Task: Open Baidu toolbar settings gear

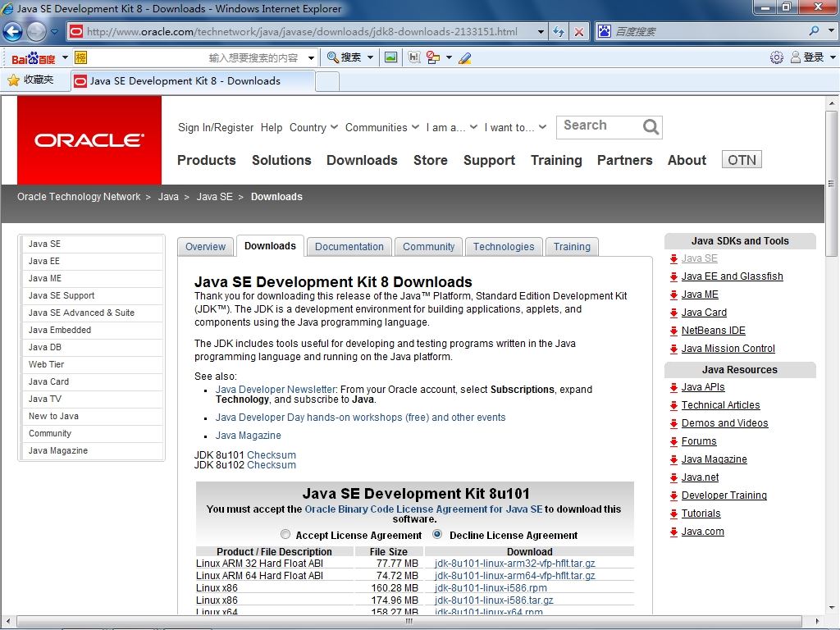Action: [776, 57]
